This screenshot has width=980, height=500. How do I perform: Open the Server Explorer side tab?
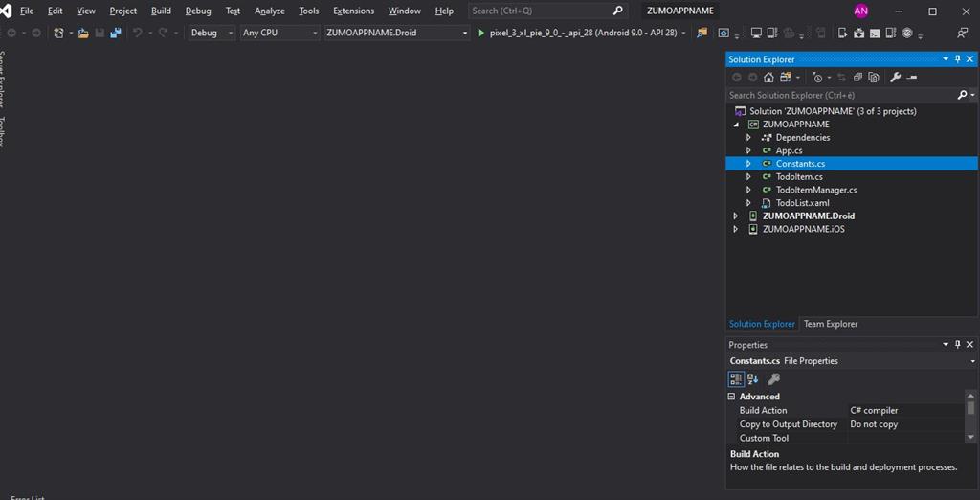tap(3, 79)
